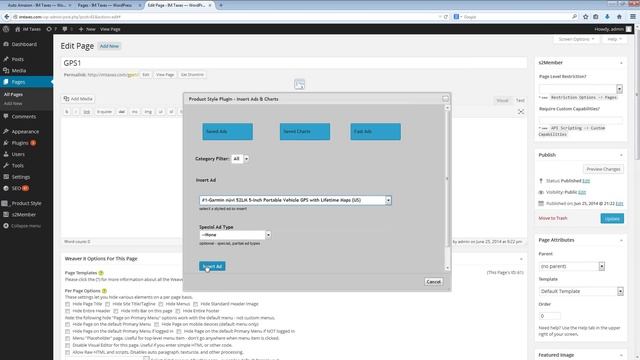Open the Parent page dropdown
This screenshot has height=360, width=640.
[x=571, y=266]
